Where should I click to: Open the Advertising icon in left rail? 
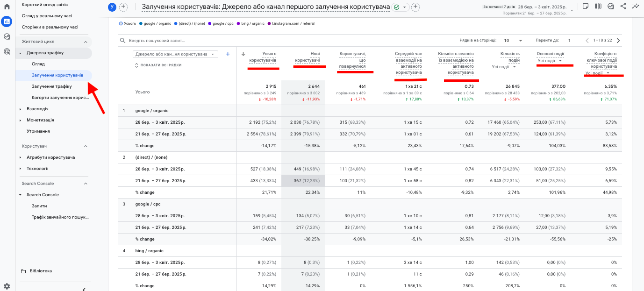tap(7, 51)
